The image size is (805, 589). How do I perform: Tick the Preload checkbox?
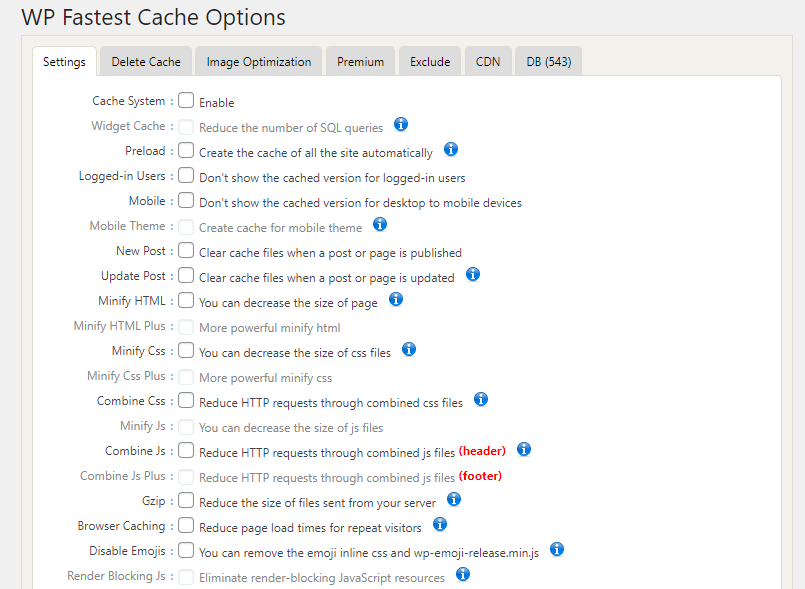click(x=186, y=150)
